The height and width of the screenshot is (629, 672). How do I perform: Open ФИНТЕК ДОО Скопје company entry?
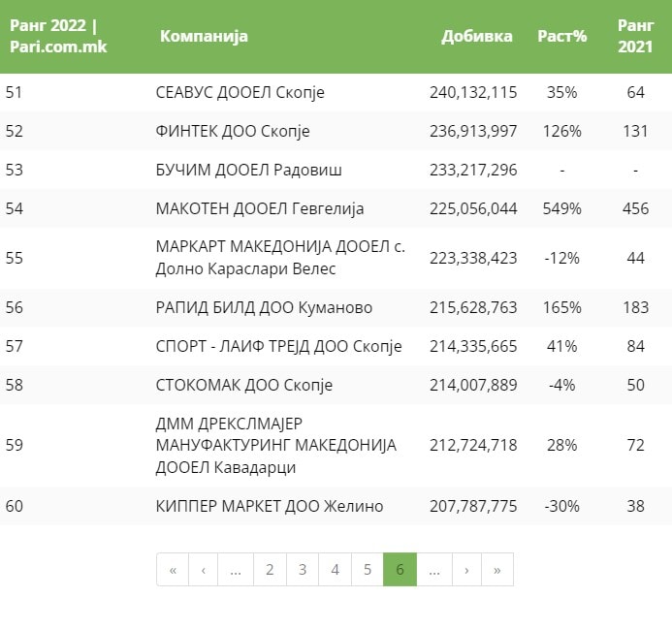[233, 131]
